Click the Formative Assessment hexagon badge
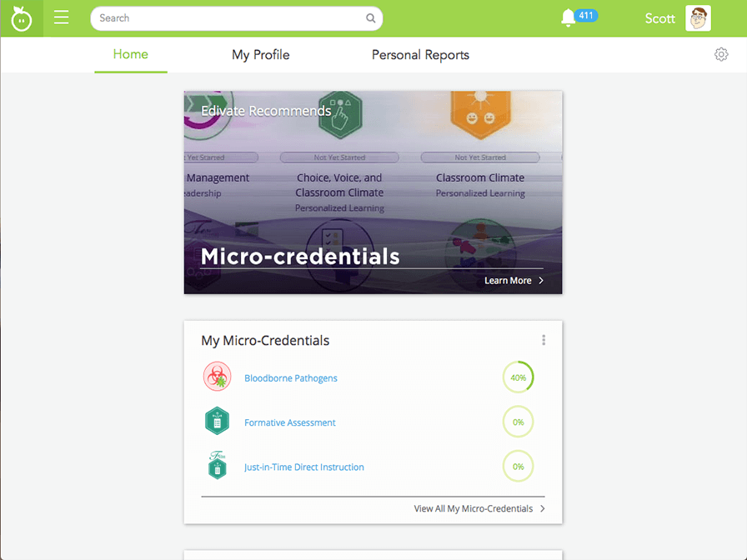The width and height of the screenshot is (747, 560). click(218, 421)
